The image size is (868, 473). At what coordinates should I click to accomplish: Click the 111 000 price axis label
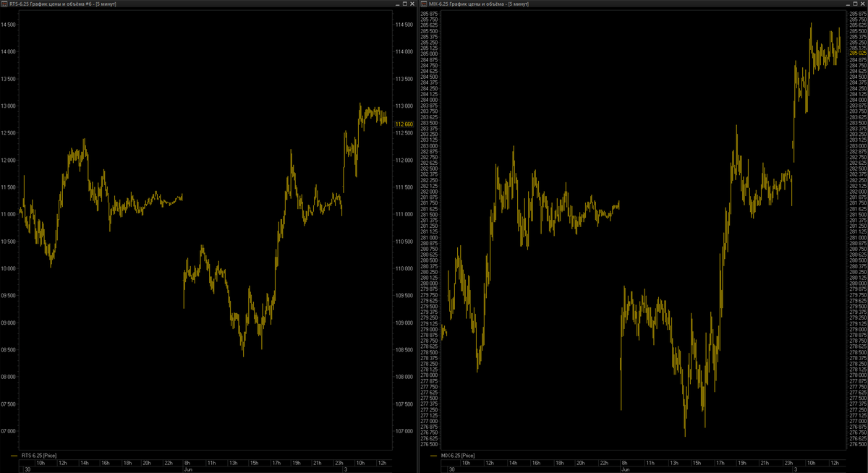(x=404, y=214)
